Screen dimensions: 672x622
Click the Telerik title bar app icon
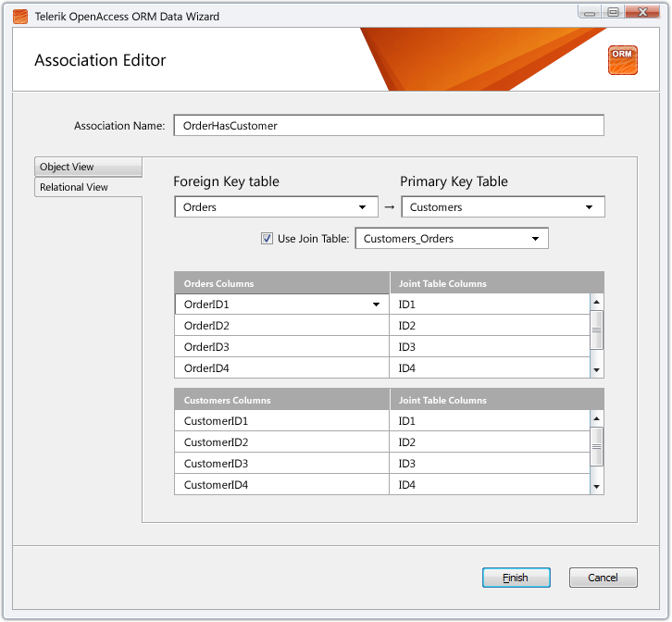tap(20, 17)
